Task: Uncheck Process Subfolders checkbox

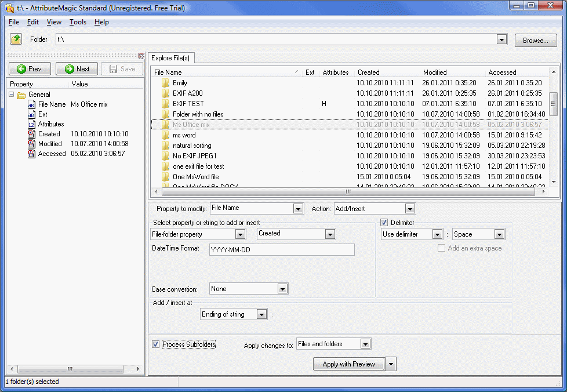Action: click(x=155, y=344)
